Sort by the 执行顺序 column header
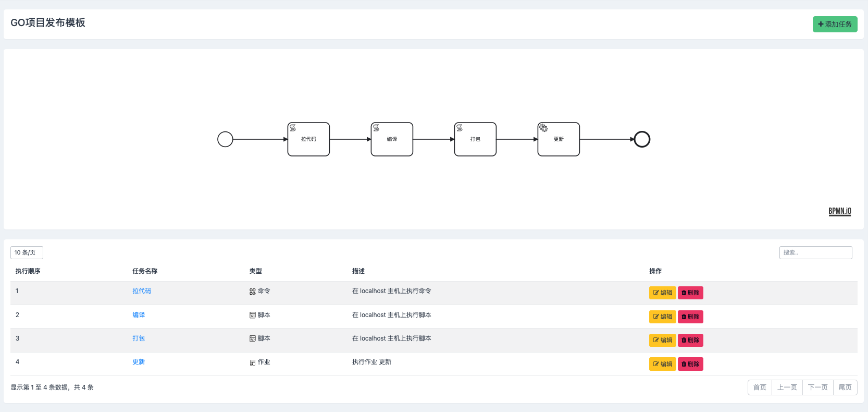Image resolution: width=868 pixels, height=412 pixels. [28, 271]
